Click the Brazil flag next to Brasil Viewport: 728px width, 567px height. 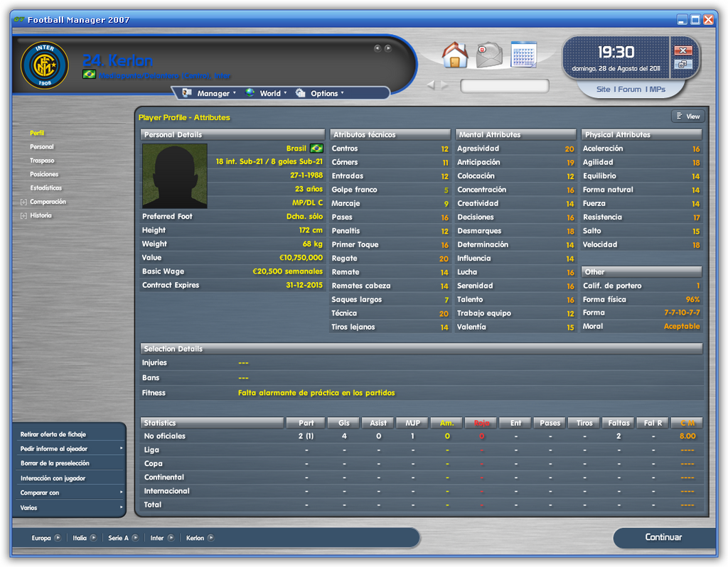[316, 148]
